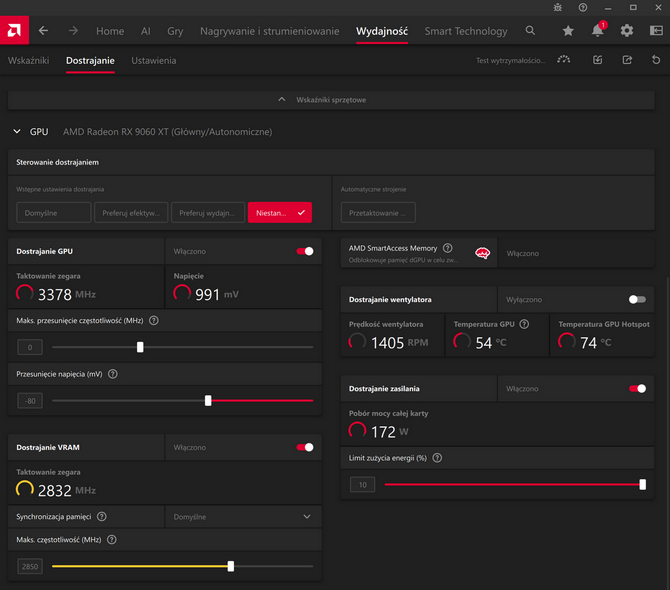
Task: Select the Niestan... custom preset
Action: [x=280, y=212]
